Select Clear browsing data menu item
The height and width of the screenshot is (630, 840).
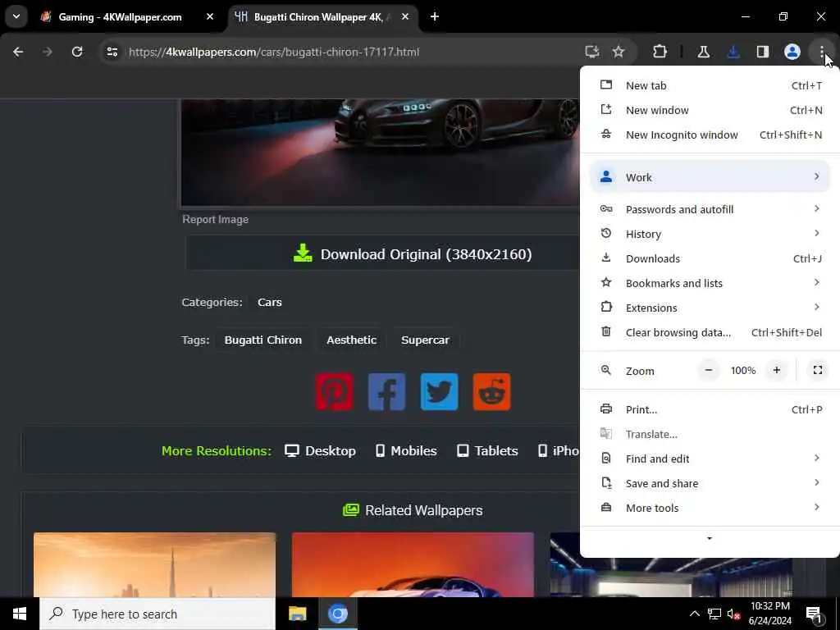click(710, 333)
